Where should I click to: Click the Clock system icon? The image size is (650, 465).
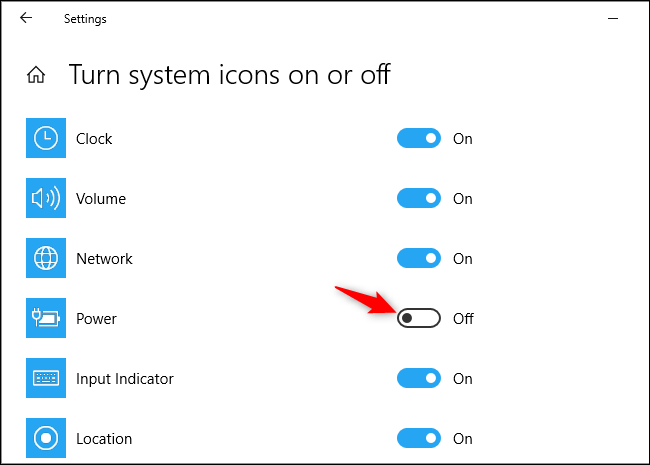click(x=45, y=139)
